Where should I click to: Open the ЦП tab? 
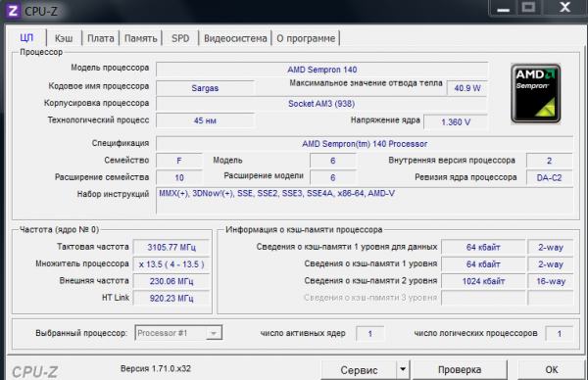click(26, 38)
